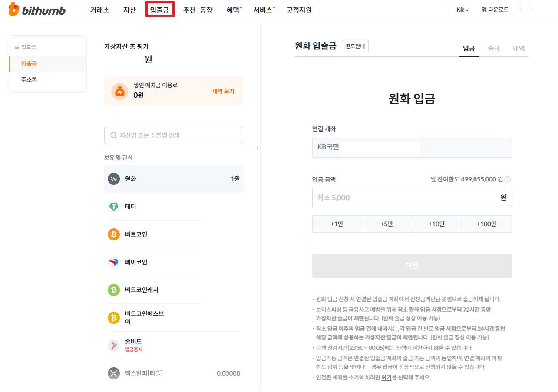Select the 송버드 asset name

133,342
